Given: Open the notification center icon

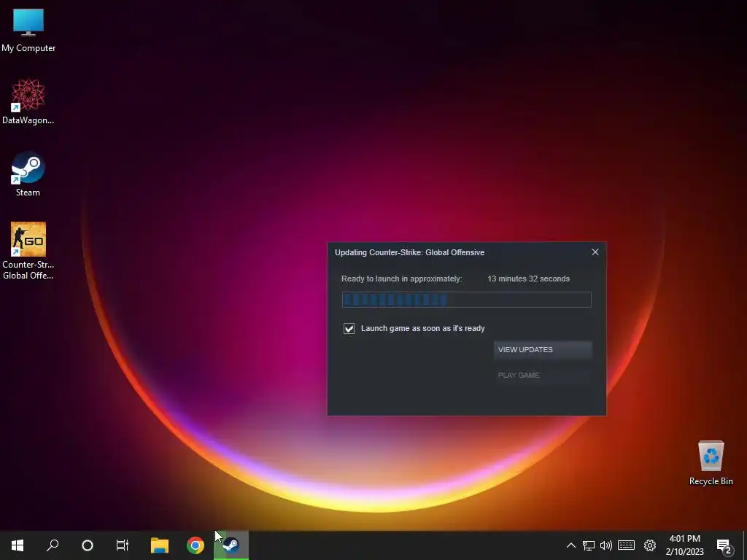Looking at the screenshot, I should [x=724, y=545].
